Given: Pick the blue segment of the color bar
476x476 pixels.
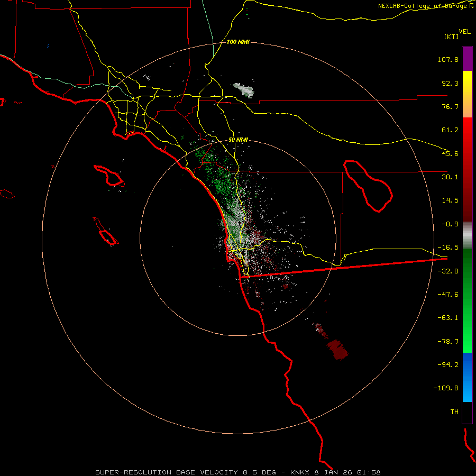Looking at the screenshot, I should [467, 377].
